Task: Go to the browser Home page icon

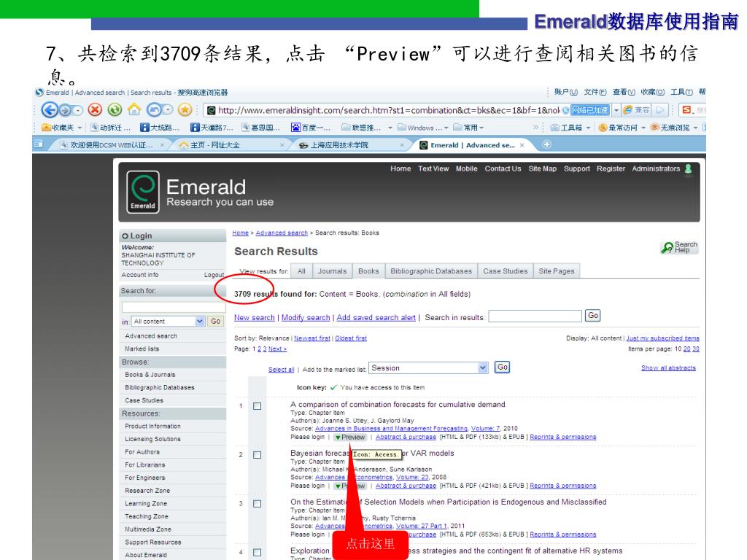Action: coord(134,110)
